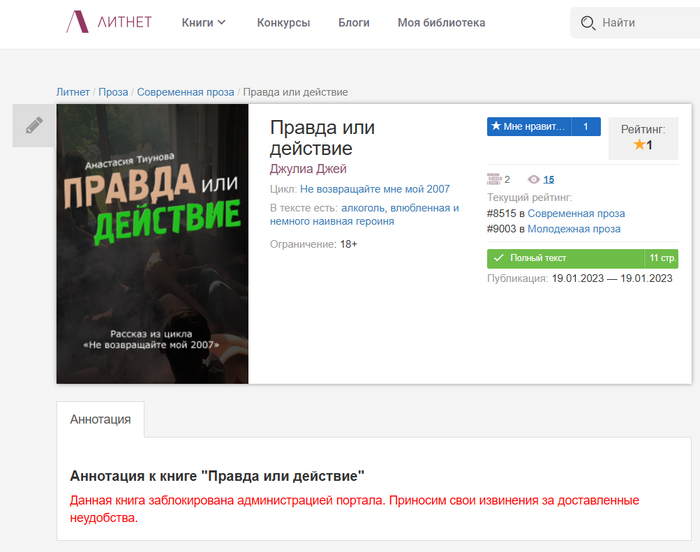This screenshot has height=552, width=700.
Task: Open the book cover image
Action: point(152,244)
